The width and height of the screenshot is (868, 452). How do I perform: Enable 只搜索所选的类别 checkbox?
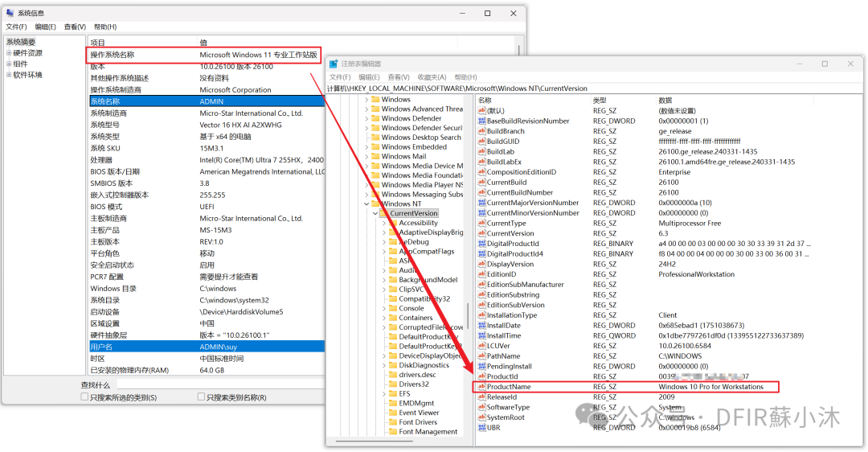click(84, 397)
